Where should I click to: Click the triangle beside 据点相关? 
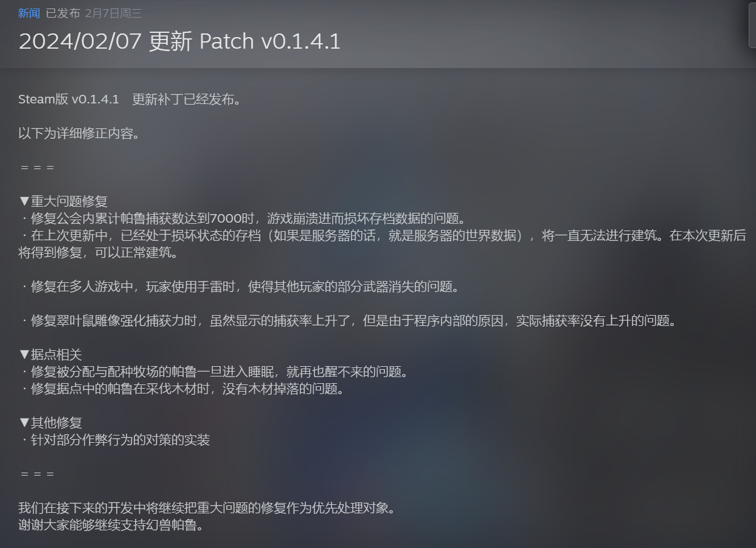[x=24, y=355]
